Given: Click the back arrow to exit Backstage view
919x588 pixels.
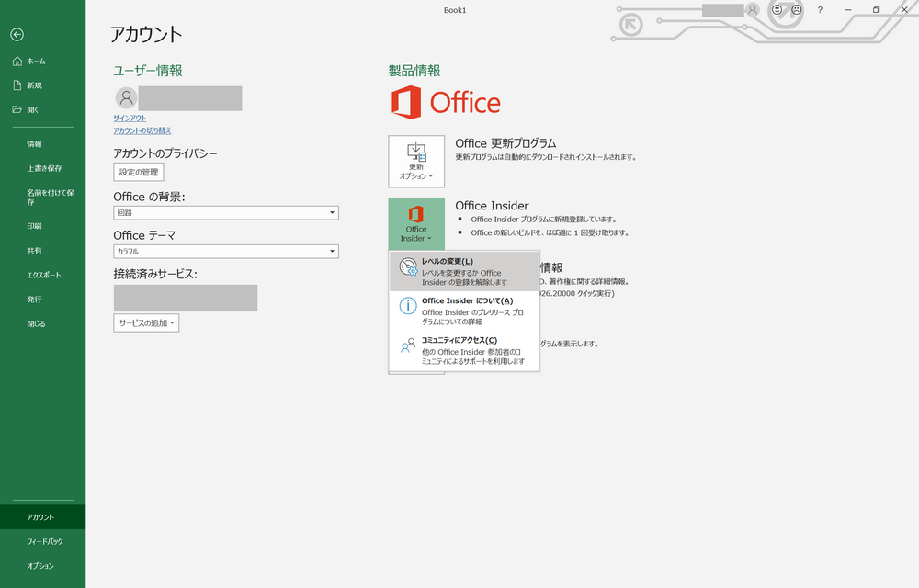Looking at the screenshot, I should tap(17, 35).
